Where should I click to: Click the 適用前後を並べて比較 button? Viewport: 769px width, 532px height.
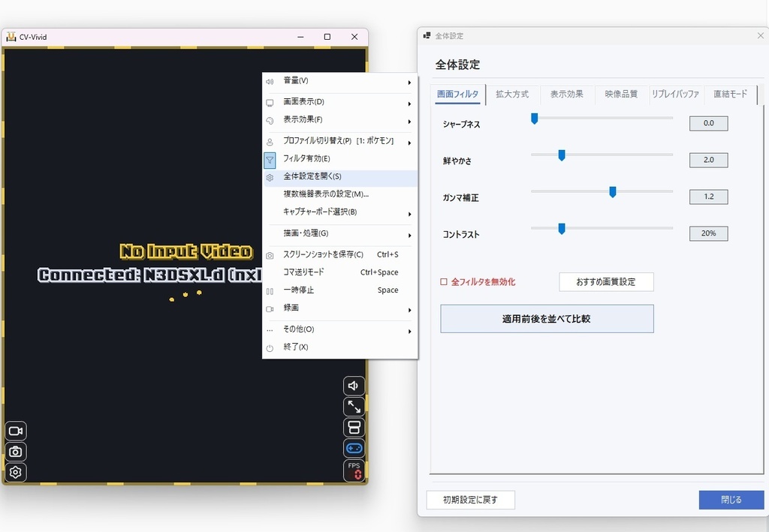click(x=547, y=319)
